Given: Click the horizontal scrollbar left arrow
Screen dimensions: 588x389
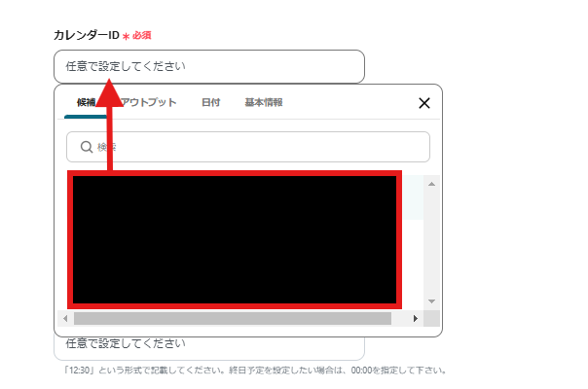Looking at the screenshot, I should point(65,319).
